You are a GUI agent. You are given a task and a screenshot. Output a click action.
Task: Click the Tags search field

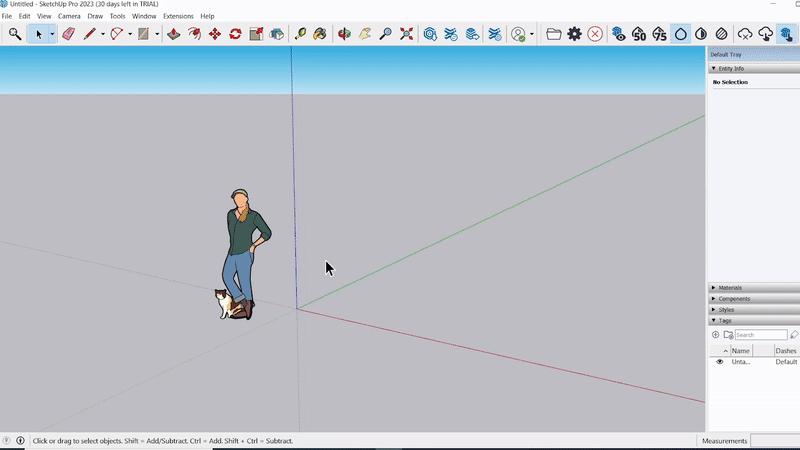(x=760, y=335)
